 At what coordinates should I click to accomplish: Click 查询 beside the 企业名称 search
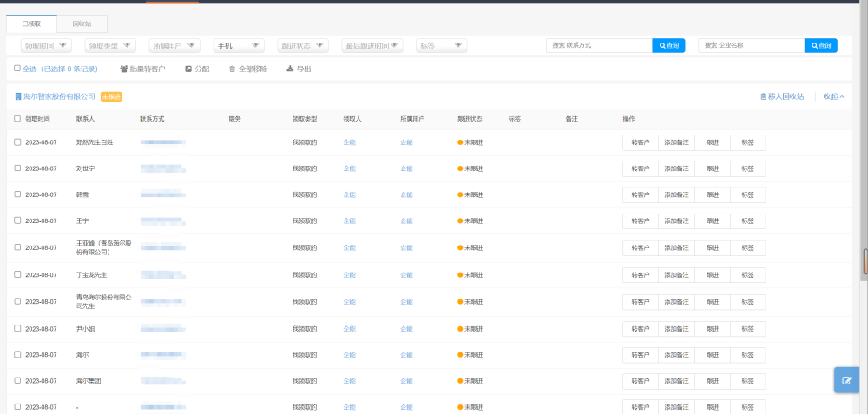click(x=821, y=45)
